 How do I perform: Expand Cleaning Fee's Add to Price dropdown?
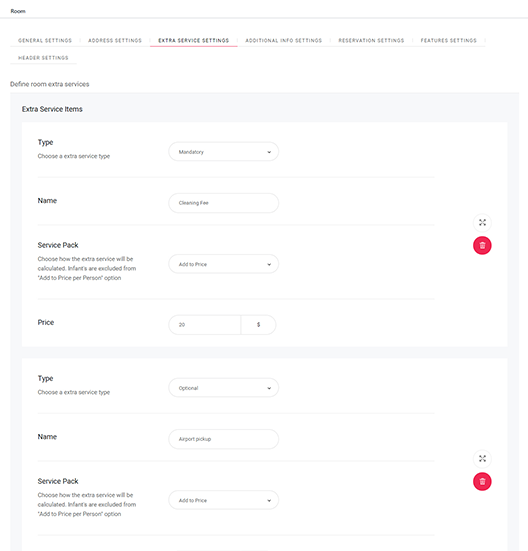pyautogui.click(x=223, y=264)
